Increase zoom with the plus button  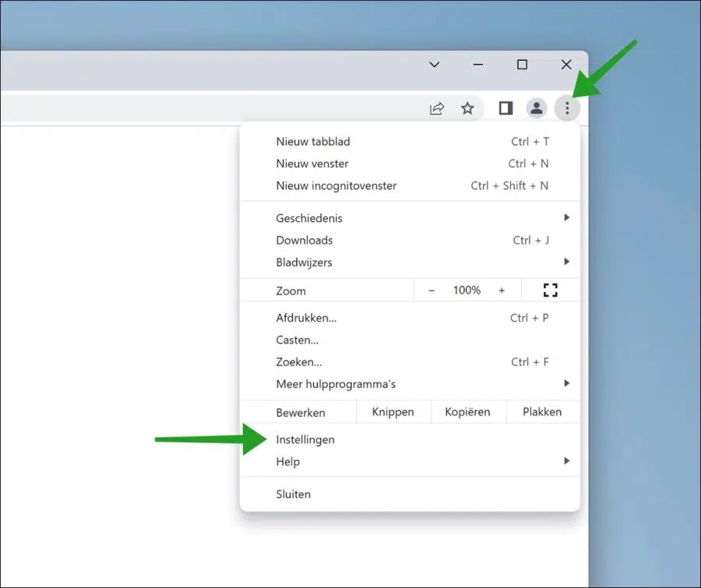pos(502,290)
